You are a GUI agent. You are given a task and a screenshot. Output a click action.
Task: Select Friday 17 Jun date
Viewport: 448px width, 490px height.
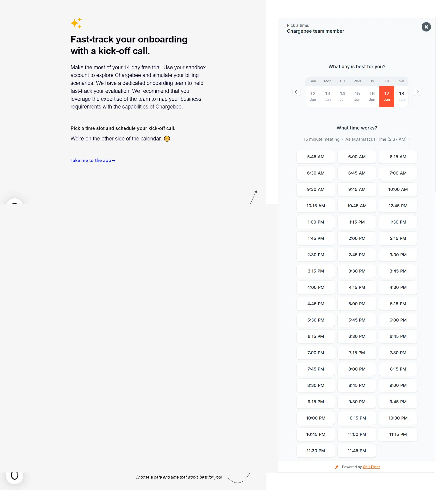[386, 96]
